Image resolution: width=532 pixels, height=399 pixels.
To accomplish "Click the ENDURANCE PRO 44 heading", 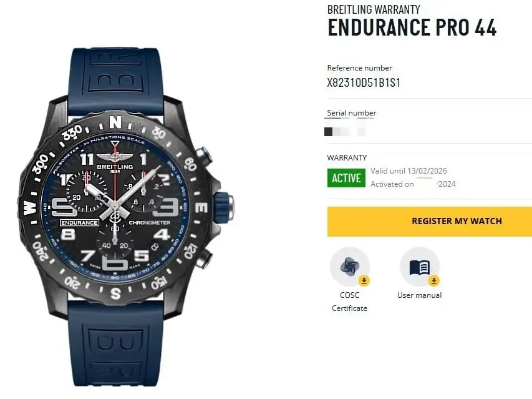I will tap(412, 27).
